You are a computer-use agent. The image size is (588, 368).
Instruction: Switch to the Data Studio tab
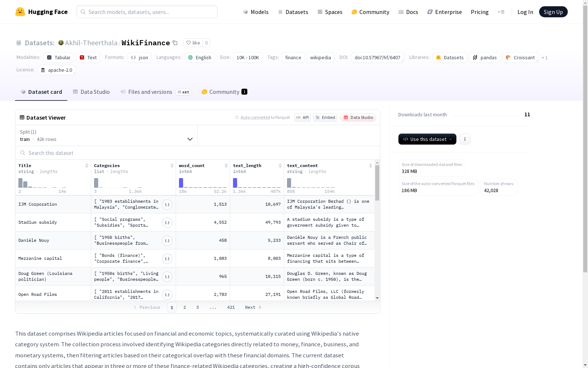92,92
